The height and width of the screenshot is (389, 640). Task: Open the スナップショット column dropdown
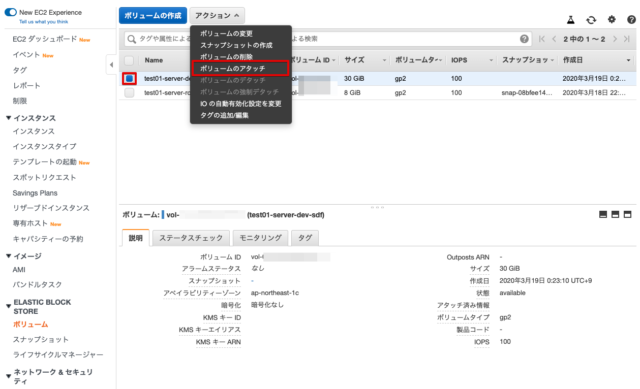(552, 60)
